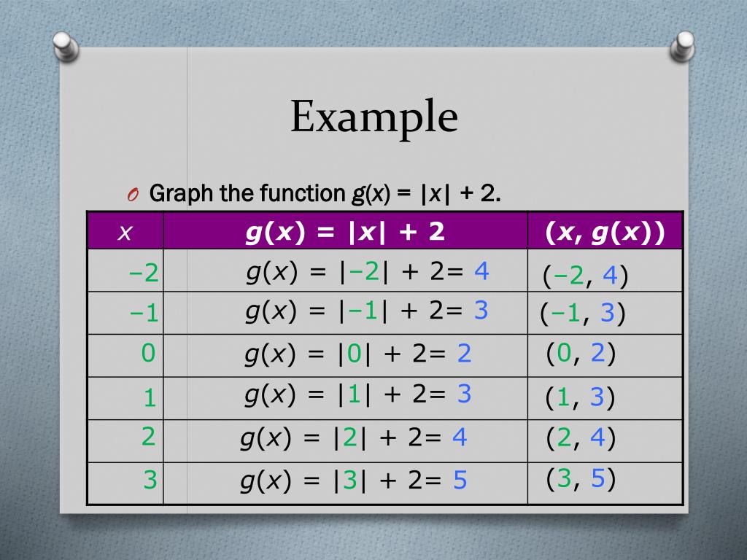The width and height of the screenshot is (747, 560).
Task: Click the equation g(x) = |−2| + 2= 4
Action: click(368, 272)
